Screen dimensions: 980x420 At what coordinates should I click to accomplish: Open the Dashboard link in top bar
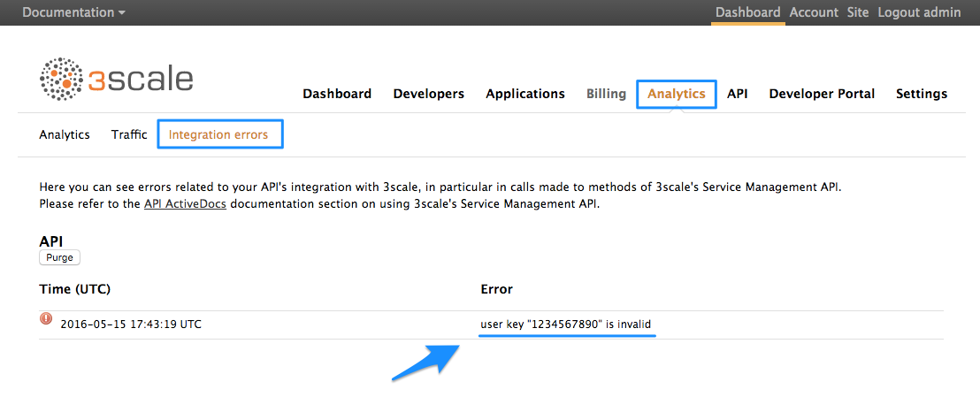(x=747, y=12)
